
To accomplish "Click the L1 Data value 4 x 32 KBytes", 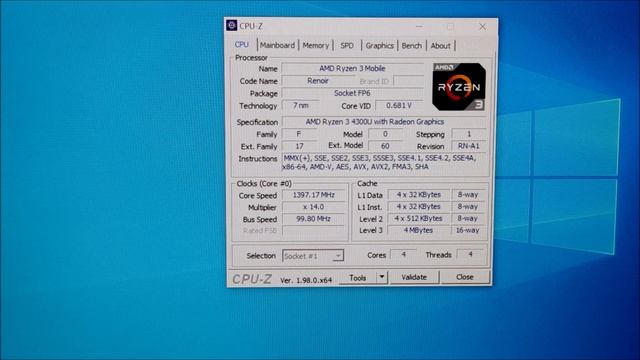I will pyautogui.click(x=419, y=195).
